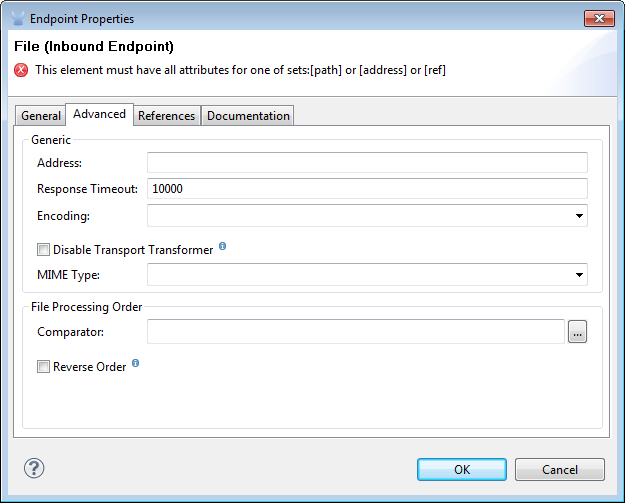Focus the Address text field

366,163
